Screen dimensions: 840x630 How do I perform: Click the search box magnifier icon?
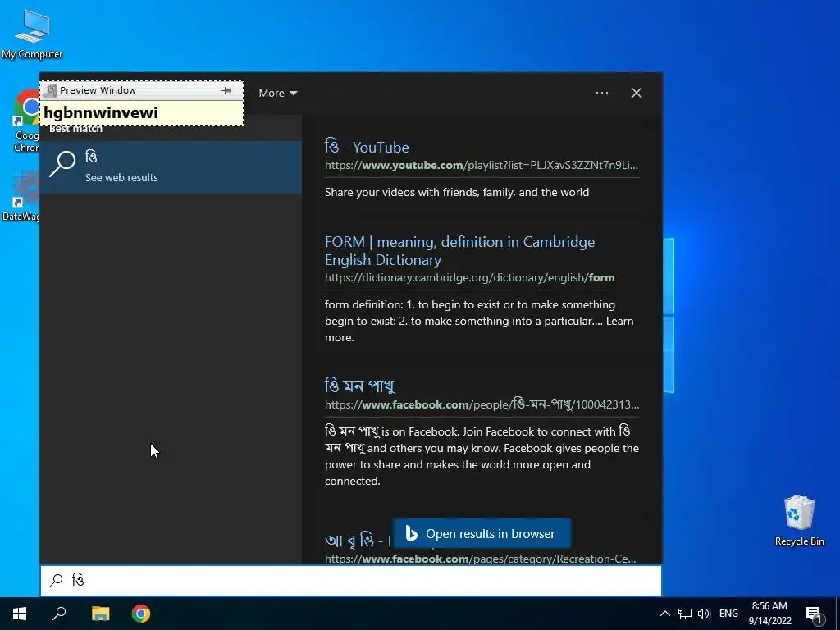coord(57,580)
